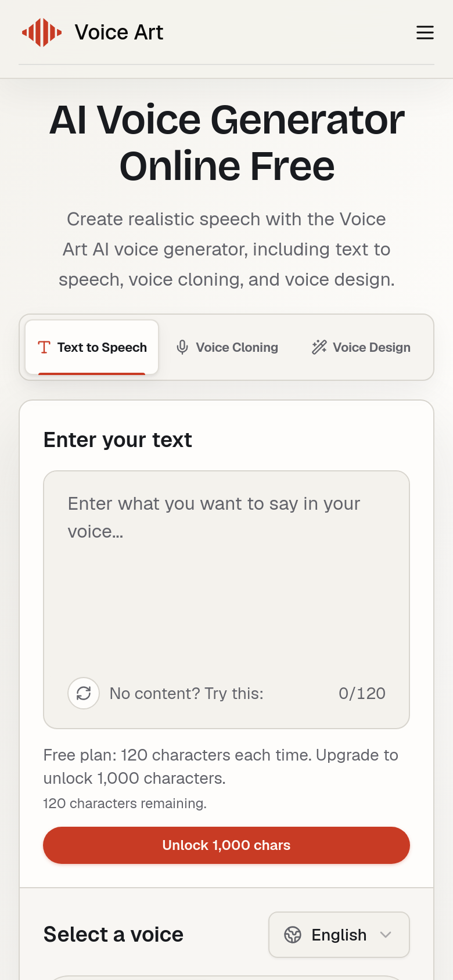
Task: Click the Voice Art waveform logo
Action: (x=42, y=33)
